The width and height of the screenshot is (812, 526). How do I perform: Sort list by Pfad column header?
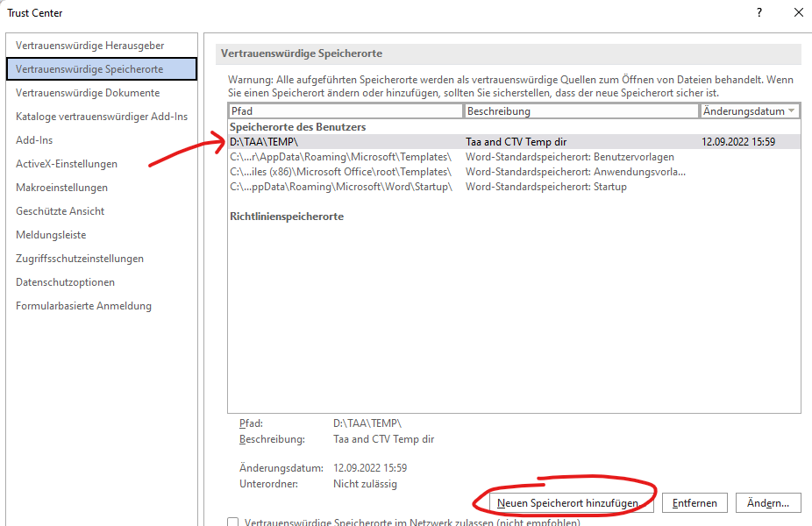pos(345,111)
